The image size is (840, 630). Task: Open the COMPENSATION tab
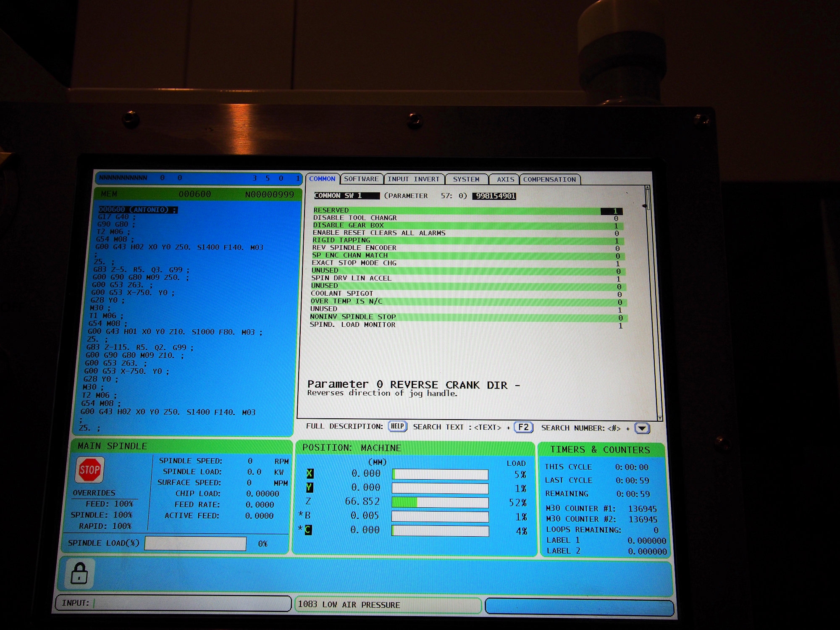(549, 179)
